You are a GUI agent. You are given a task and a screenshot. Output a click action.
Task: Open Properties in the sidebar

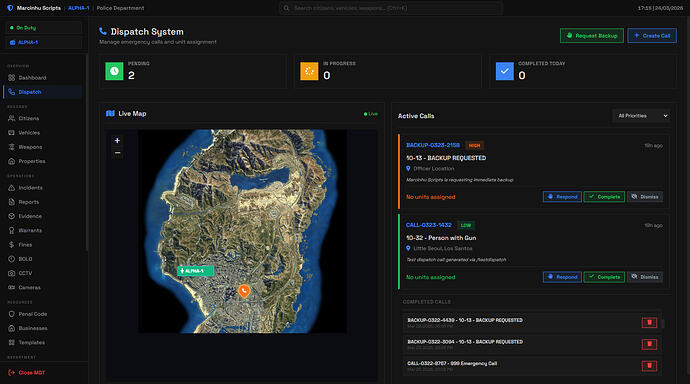[43, 161]
